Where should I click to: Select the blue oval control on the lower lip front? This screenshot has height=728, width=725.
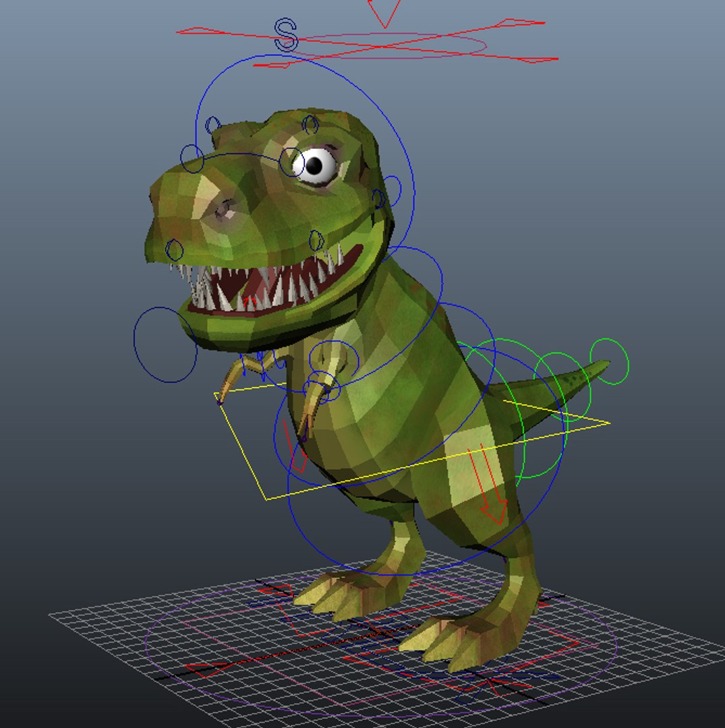(x=174, y=250)
